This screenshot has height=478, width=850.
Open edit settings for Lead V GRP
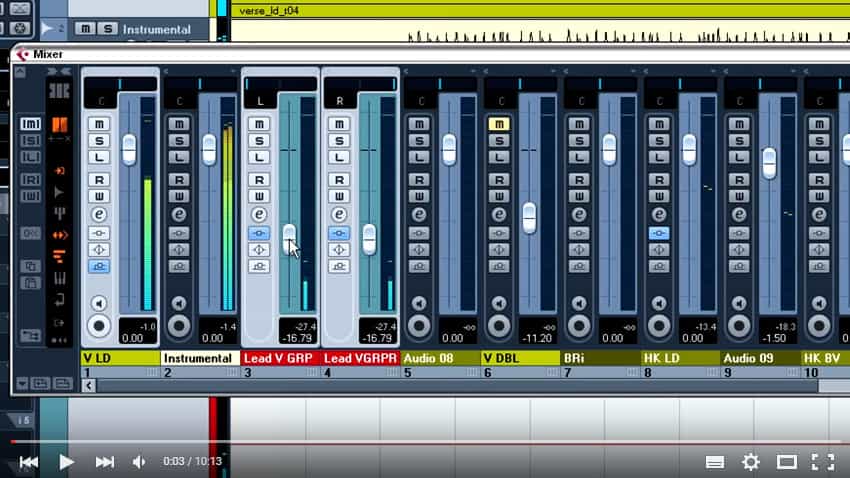(x=259, y=215)
